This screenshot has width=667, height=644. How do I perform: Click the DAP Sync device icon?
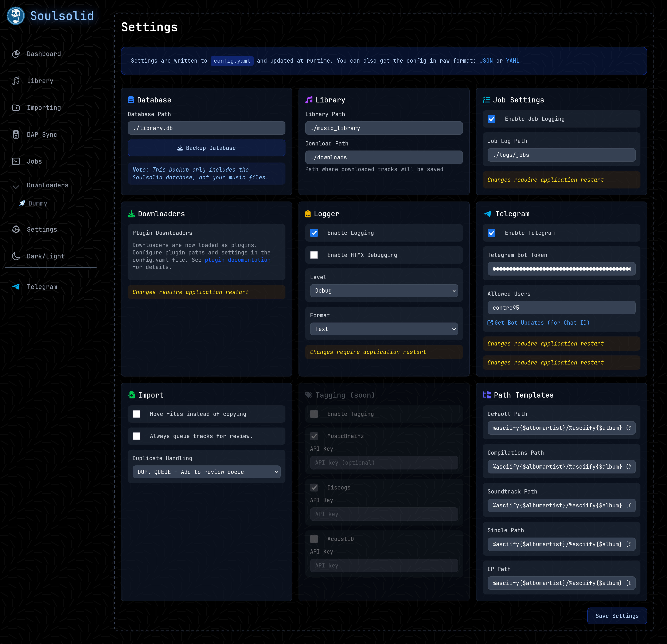(16, 134)
